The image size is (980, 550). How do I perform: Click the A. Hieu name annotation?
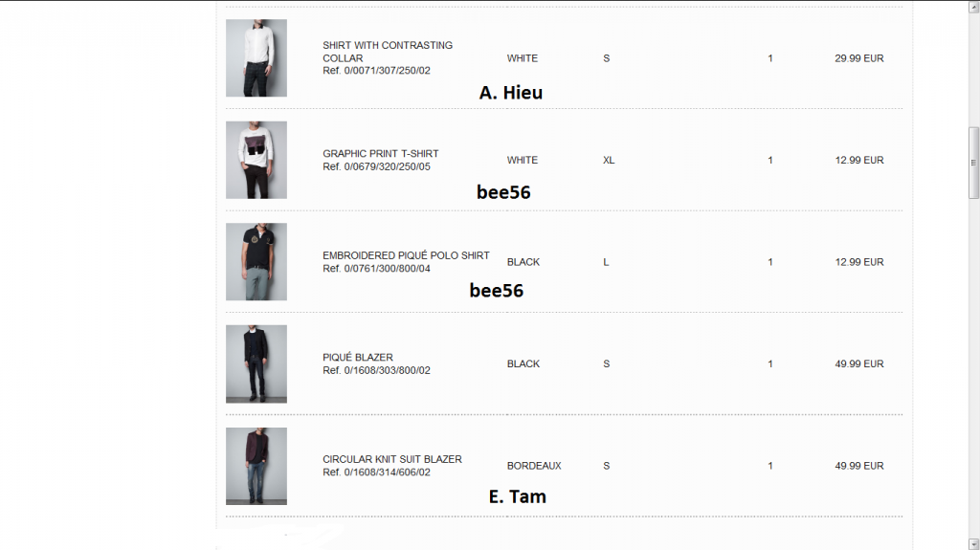click(510, 93)
